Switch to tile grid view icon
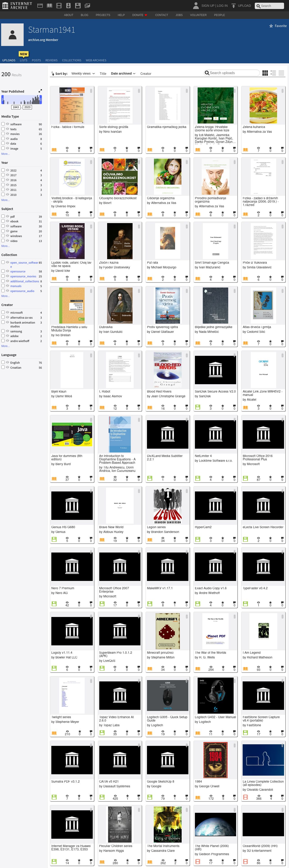The image size is (289, 868). point(265,73)
